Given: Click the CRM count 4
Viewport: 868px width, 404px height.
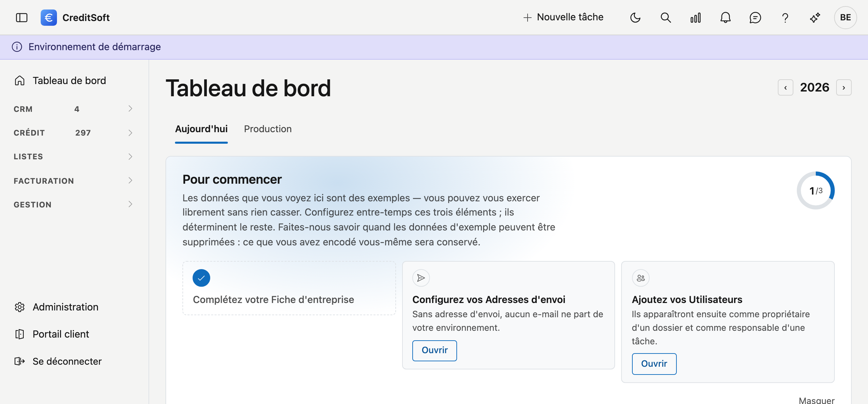Looking at the screenshot, I should [x=77, y=109].
